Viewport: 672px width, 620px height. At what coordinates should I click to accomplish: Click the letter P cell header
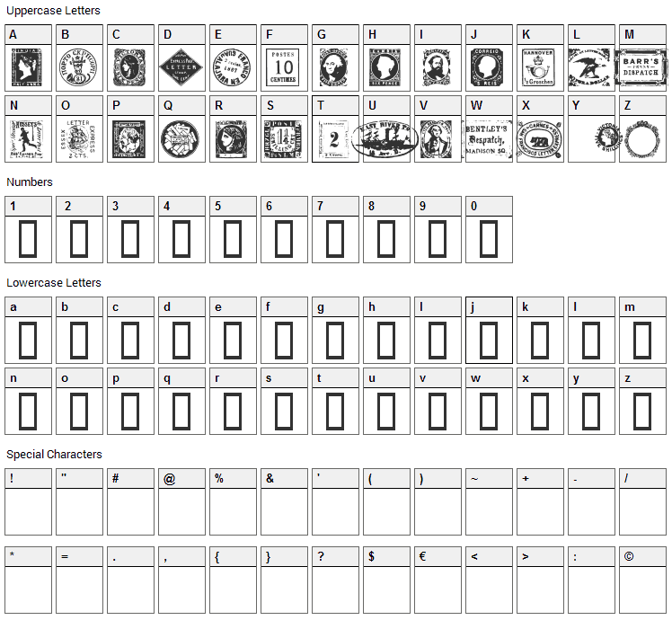(130, 105)
